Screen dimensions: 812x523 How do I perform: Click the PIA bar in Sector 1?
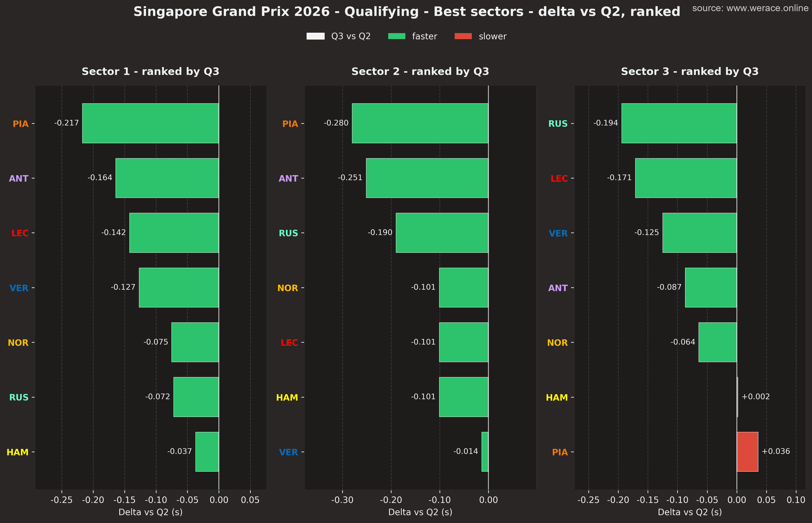click(x=150, y=123)
